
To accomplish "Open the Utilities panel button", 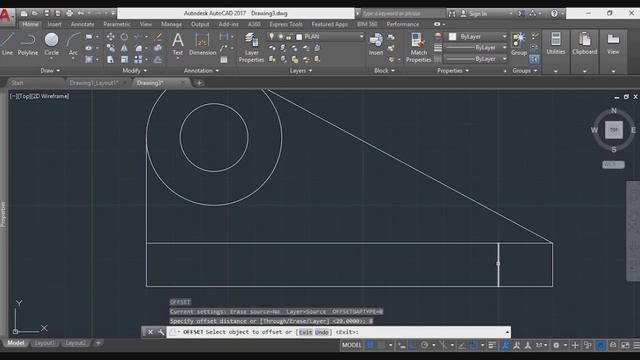I will [x=556, y=44].
